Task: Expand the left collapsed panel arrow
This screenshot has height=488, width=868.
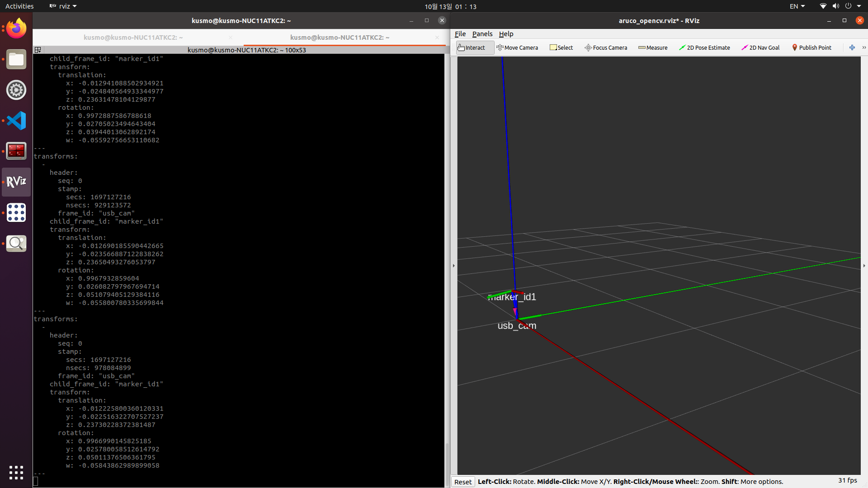Action: tap(454, 266)
